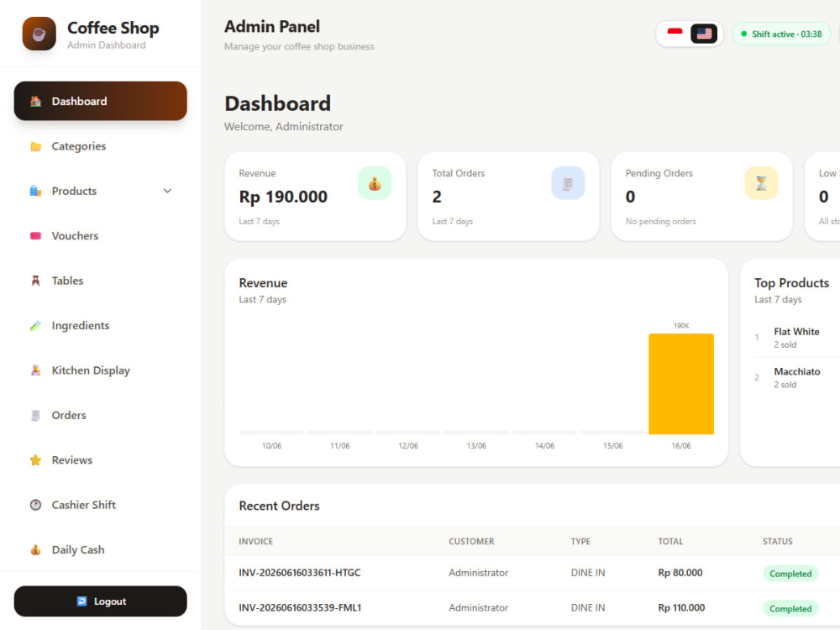This screenshot has height=630, width=840.
Task: Click the TOTAL column header
Action: click(x=670, y=541)
